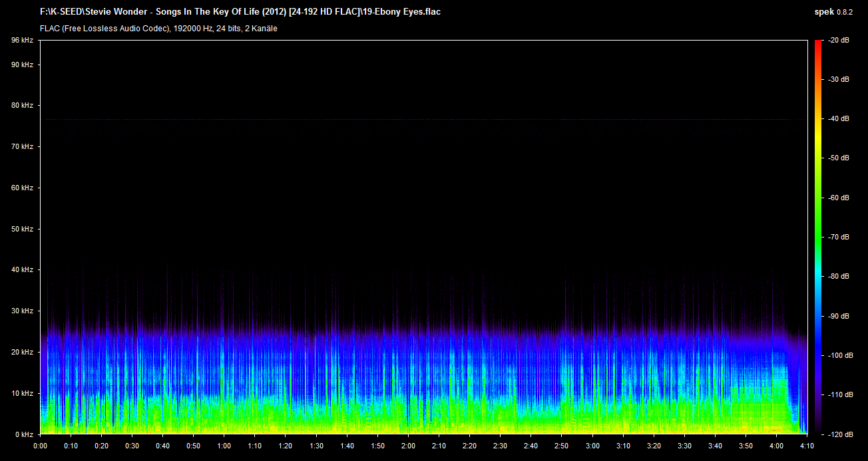
Task: Click the 20 kHz frequency axis label
Action: click(22, 352)
